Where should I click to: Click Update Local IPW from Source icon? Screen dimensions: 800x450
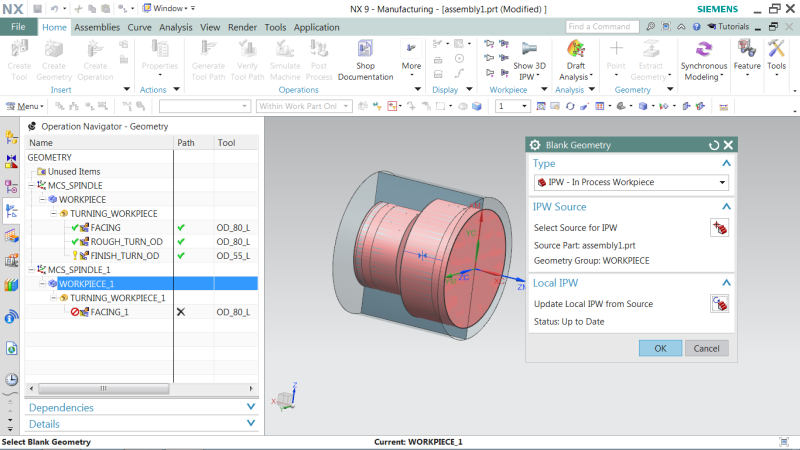(x=719, y=304)
